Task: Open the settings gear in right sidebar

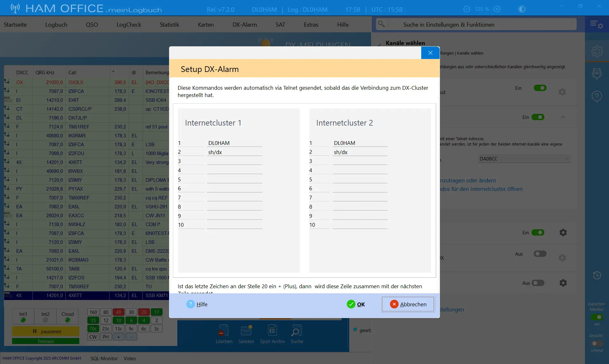Action: (597, 51)
